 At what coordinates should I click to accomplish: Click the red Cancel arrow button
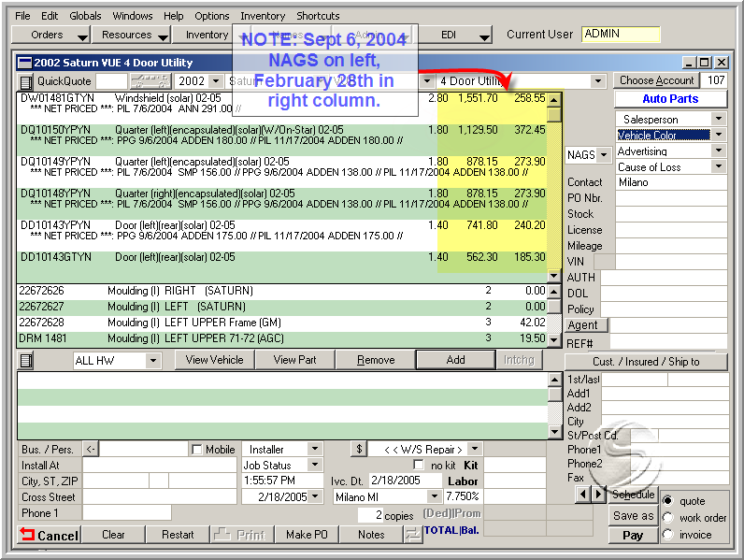[49, 535]
